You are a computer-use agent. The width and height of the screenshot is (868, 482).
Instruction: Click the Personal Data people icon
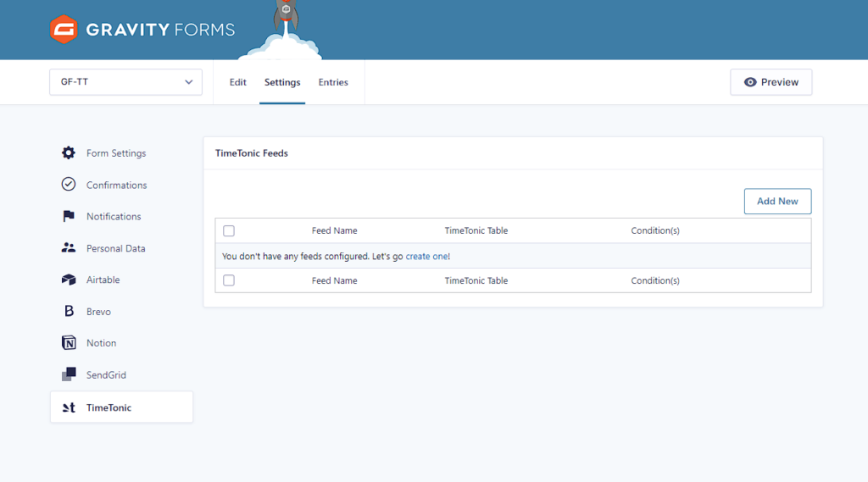[68, 248]
